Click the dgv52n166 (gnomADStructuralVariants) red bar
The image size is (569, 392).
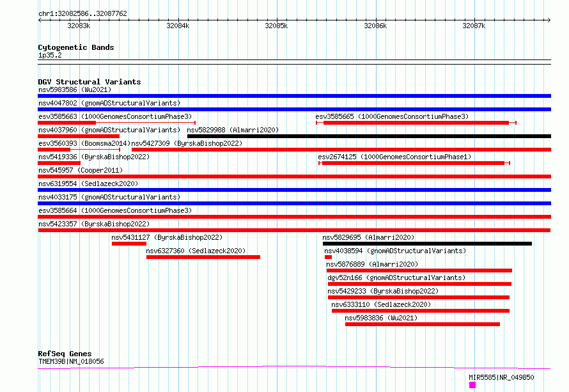pos(419,284)
